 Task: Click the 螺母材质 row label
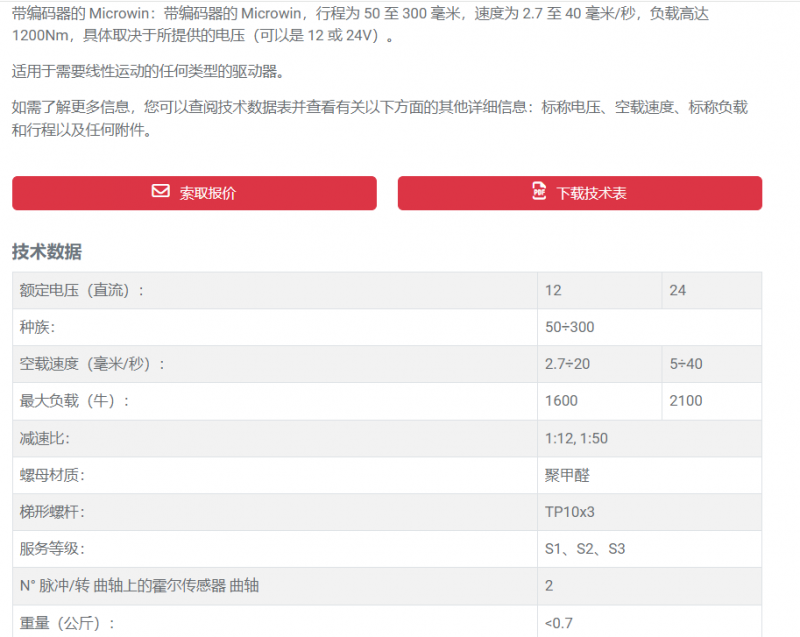click(52, 475)
